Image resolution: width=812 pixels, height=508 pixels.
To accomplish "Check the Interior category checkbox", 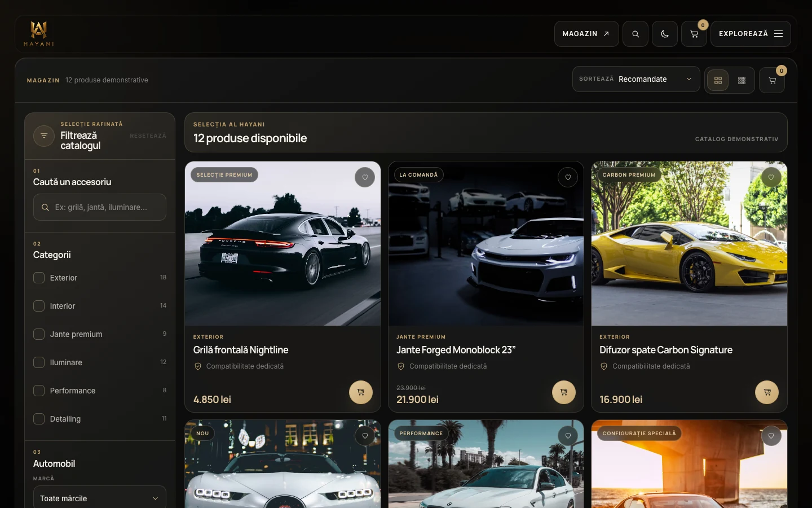I will point(39,306).
